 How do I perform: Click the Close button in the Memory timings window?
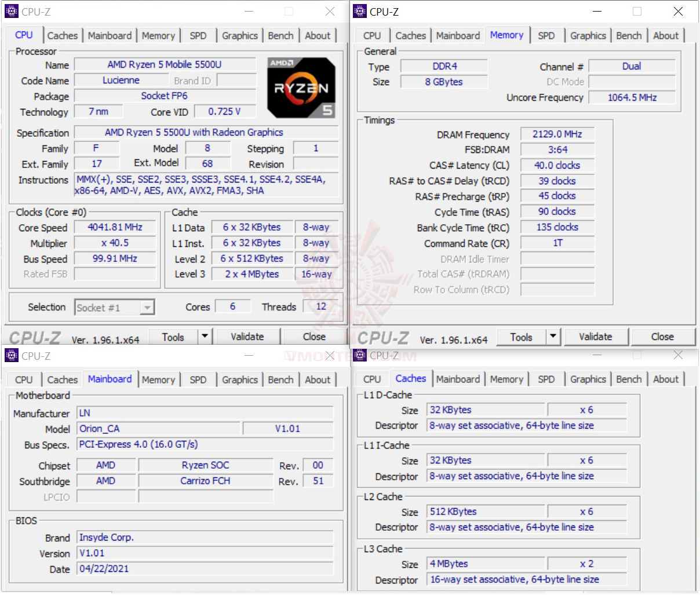point(662,337)
